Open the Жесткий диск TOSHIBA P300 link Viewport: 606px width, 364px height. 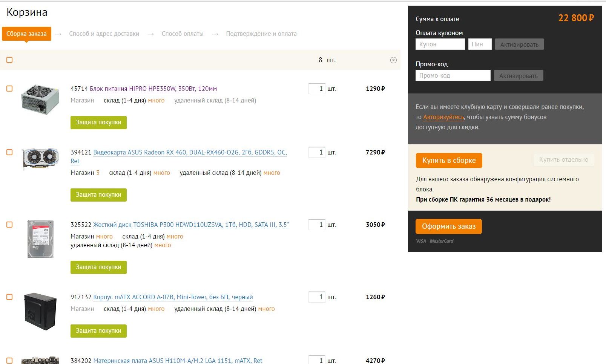(191, 225)
